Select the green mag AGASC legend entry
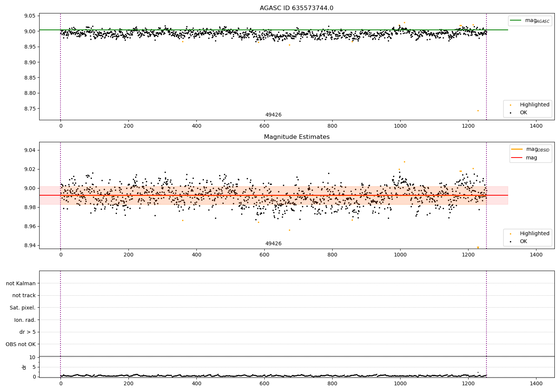Image resolution: width=560 pixels, height=392 pixels. click(x=530, y=21)
